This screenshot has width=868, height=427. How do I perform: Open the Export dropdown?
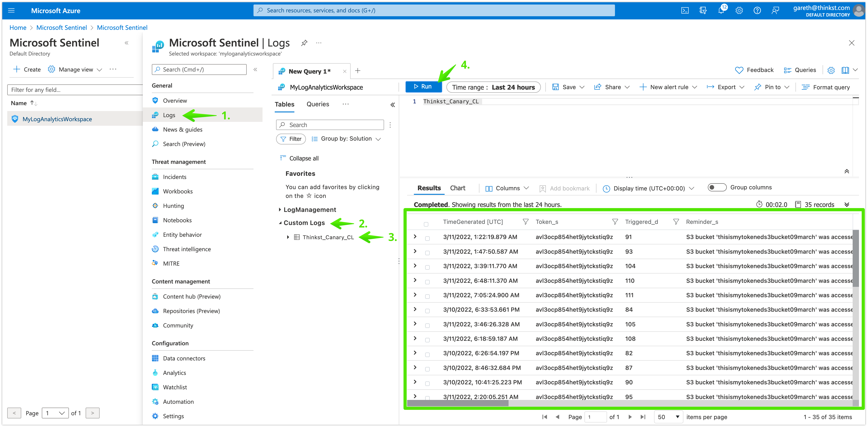tap(725, 87)
